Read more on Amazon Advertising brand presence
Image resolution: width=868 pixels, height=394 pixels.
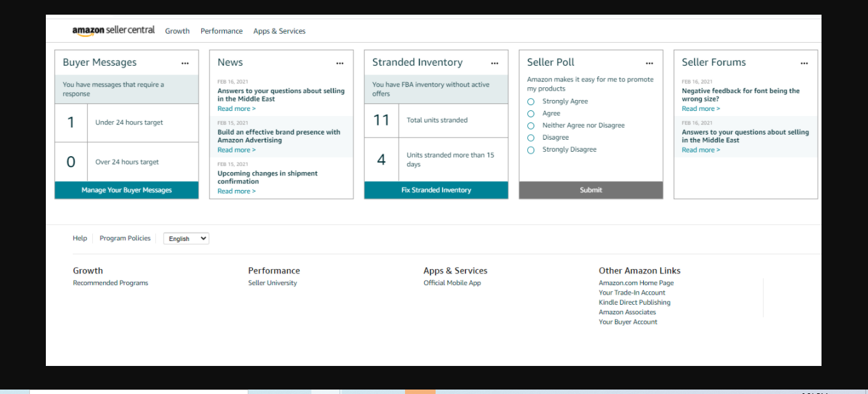click(236, 150)
